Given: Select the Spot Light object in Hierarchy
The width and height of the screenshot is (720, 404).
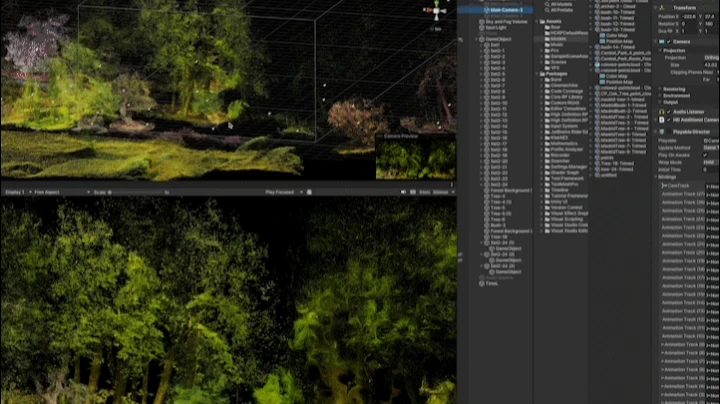Looking at the screenshot, I should tap(495, 28).
